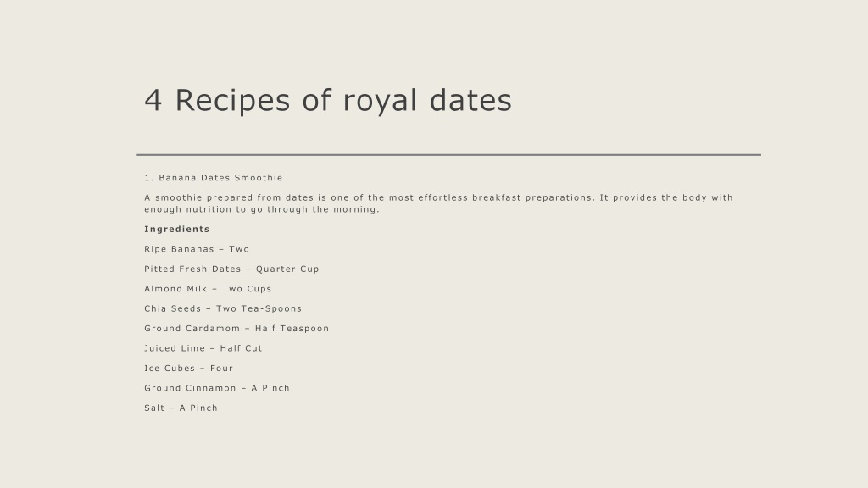The image size is (868, 488).
Task: Select the '1. Banana Dates Smoothie' heading
Action: pyautogui.click(x=214, y=178)
